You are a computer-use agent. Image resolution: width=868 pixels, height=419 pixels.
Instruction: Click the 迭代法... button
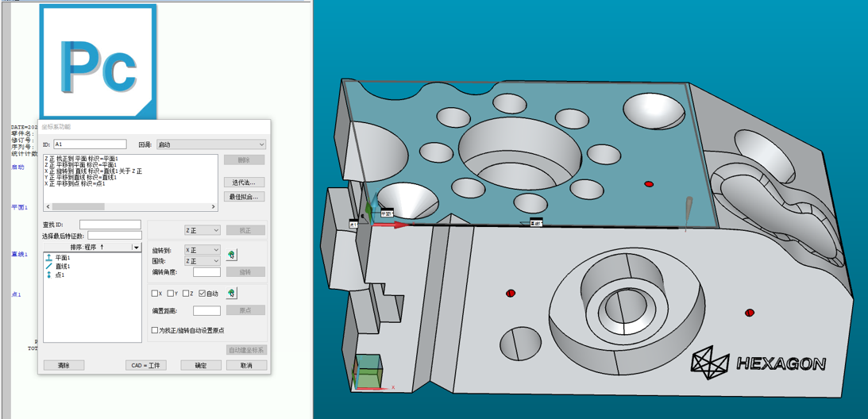245,183
